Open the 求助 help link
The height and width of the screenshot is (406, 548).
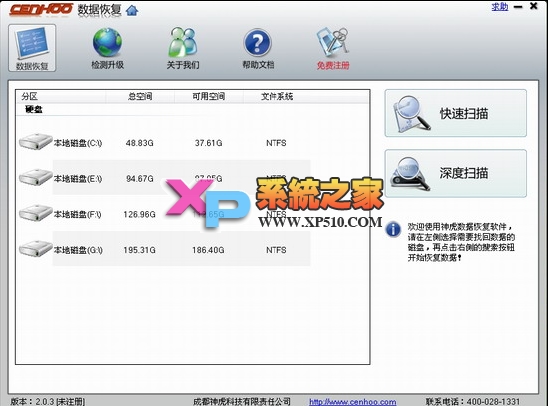coord(500,6)
